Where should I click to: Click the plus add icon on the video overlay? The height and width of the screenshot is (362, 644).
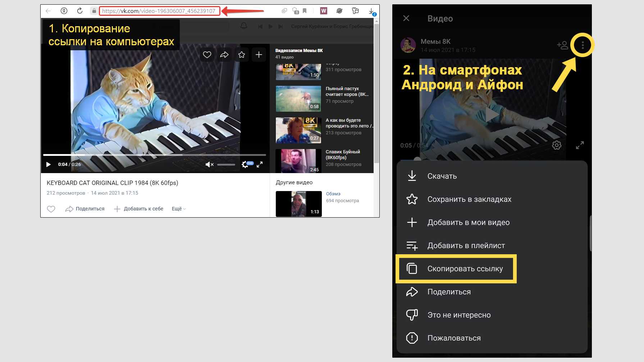tap(259, 55)
